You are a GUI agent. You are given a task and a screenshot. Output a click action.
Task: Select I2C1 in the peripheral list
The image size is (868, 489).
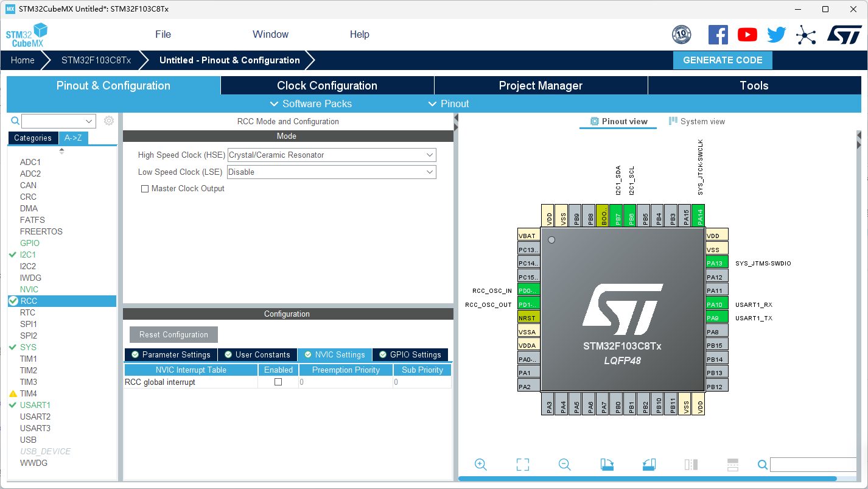[x=28, y=255]
